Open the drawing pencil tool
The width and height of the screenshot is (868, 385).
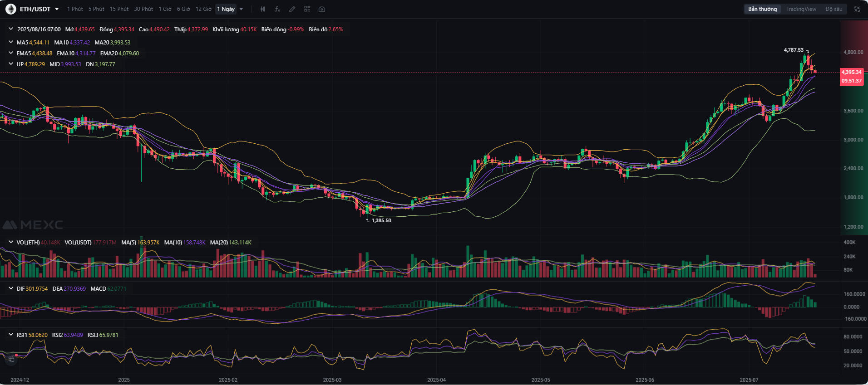[292, 9]
